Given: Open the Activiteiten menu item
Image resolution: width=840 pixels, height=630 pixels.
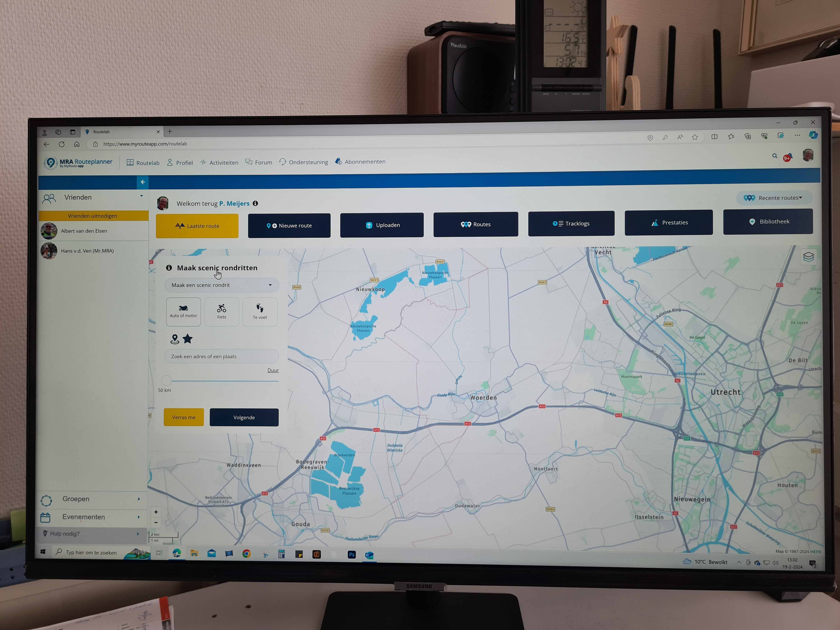Looking at the screenshot, I should (x=219, y=162).
